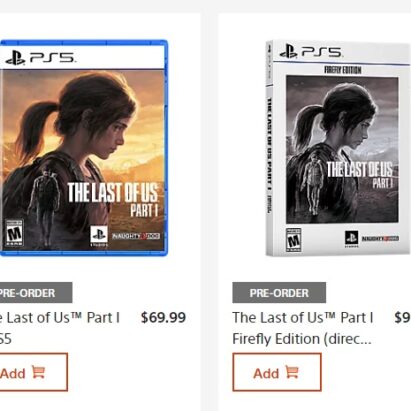This screenshot has height=411, width=411.
Task: Open The Last of Us Part I Firefly Edition title link
Action: pos(303,328)
